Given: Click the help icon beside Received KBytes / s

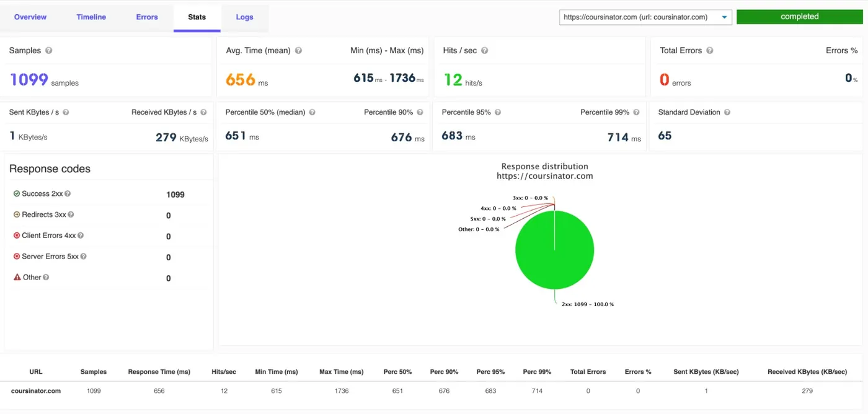Looking at the screenshot, I should click(203, 113).
